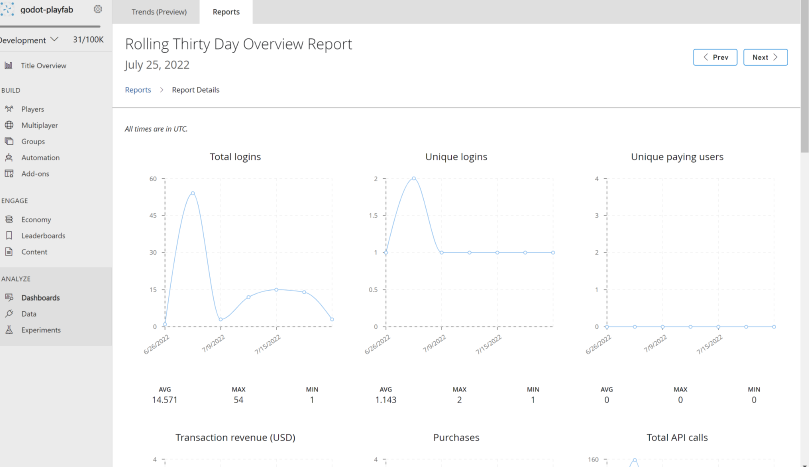Screen dimensions: 809x467
Task: Click the Data sidebar icon
Action: coord(9,314)
